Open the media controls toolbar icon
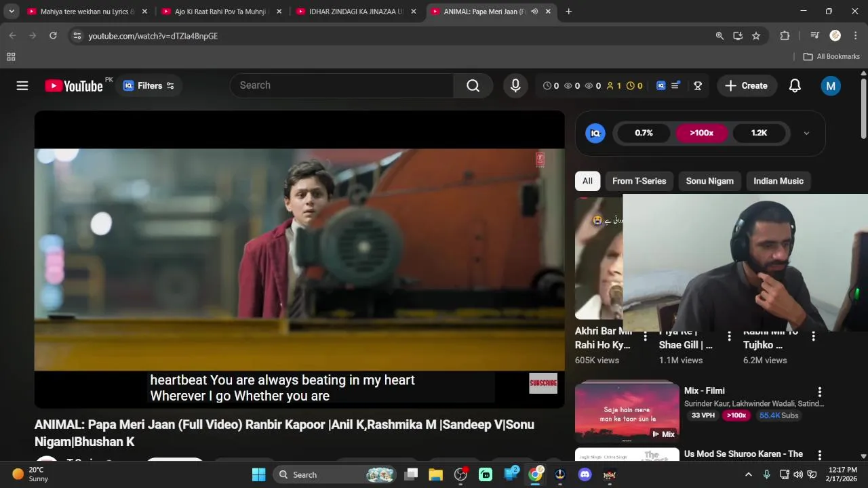Viewport: 868px width, 488px height. 815,36
